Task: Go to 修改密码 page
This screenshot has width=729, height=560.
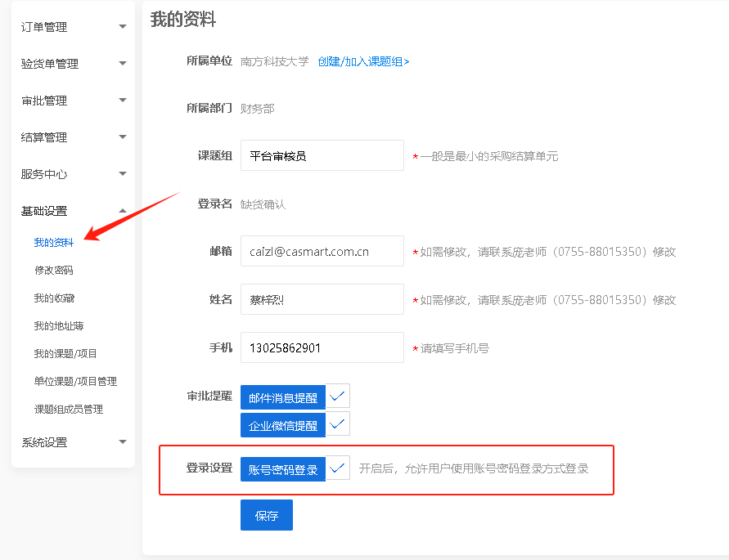Action: point(54,270)
